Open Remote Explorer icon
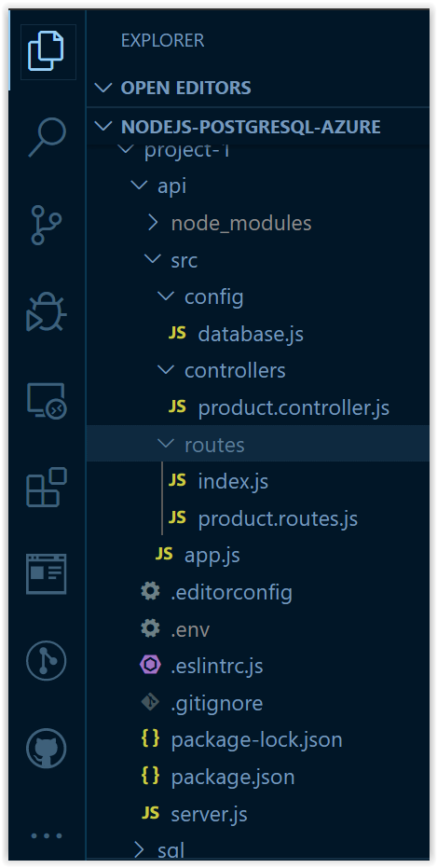Viewport: 437px width, 868px height. point(47,400)
